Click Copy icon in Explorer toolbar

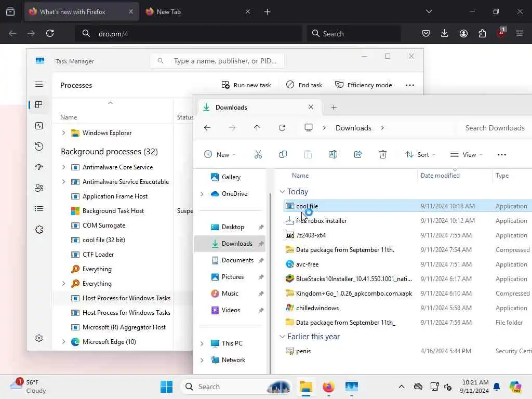pyautogui.click(x=283, y=155)
